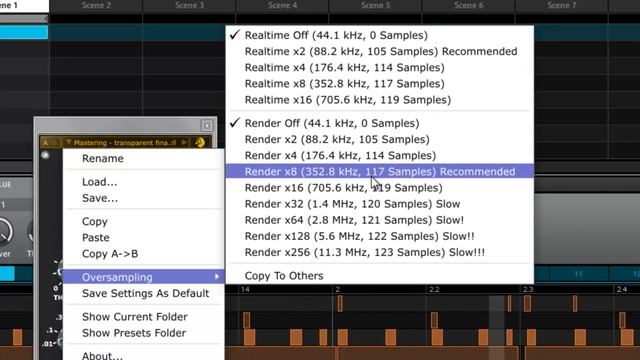Screen dimensions: 640x360
Task: Open the Scene 7 column header
Action: point(562,5)
